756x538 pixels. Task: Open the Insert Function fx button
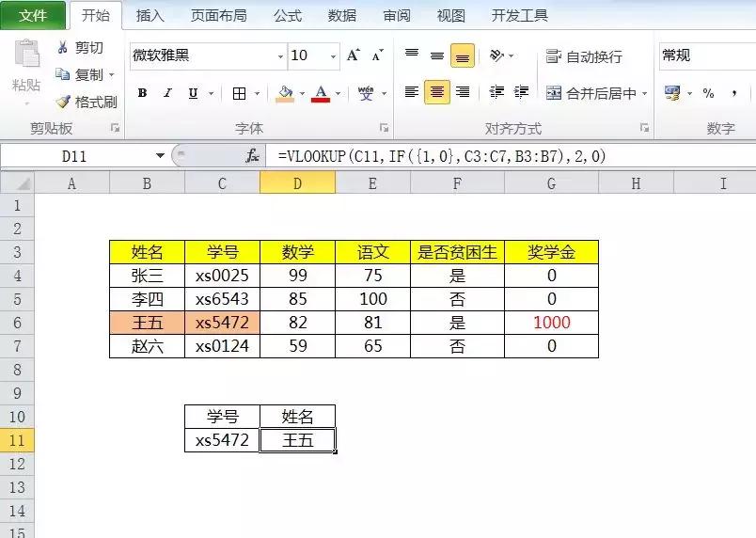(252, 156)
